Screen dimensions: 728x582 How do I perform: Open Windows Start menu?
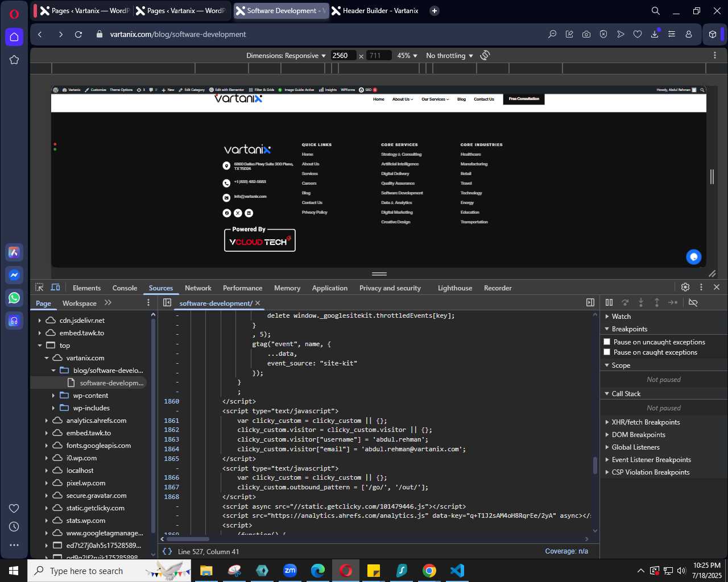(14, 571)
